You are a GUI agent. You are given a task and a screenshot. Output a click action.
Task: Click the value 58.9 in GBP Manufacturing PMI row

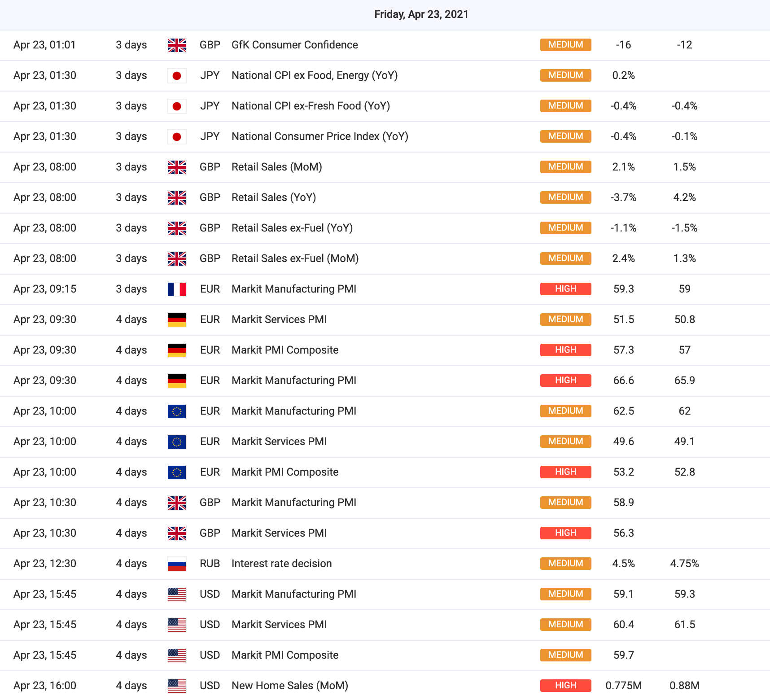point(623,503)
